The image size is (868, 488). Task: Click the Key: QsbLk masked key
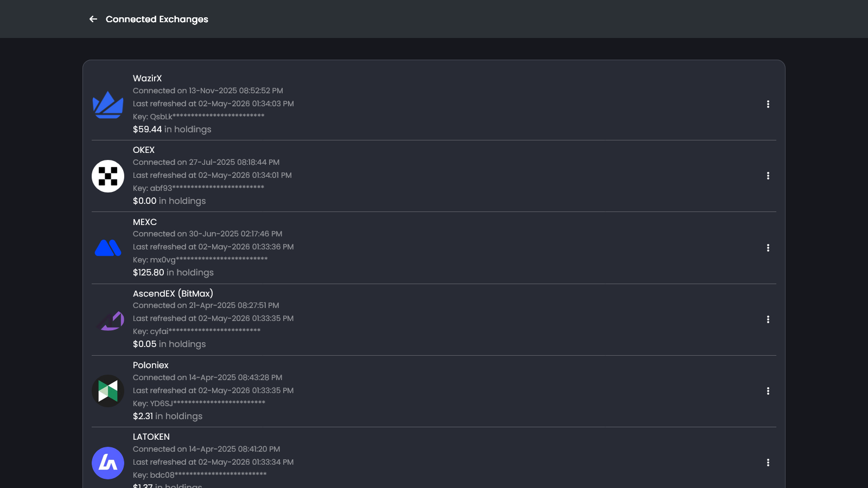199,117
